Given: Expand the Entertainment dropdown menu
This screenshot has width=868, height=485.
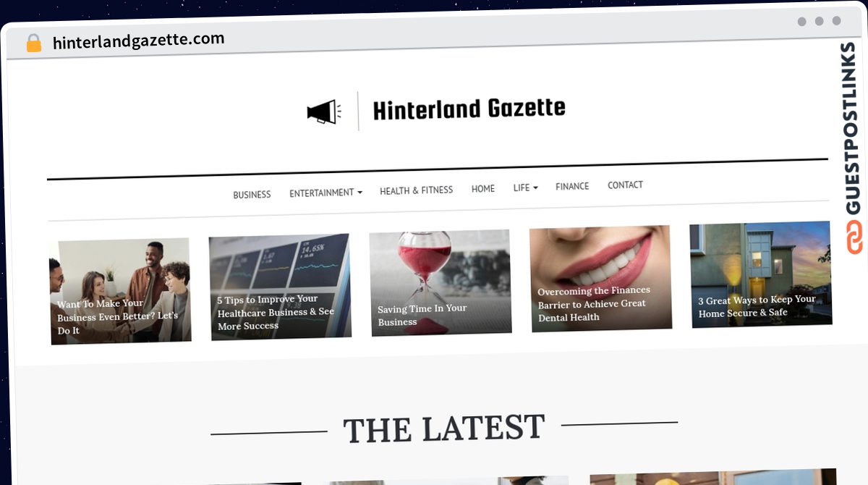Looking at the screenshot, I should [x=325, y=193].
